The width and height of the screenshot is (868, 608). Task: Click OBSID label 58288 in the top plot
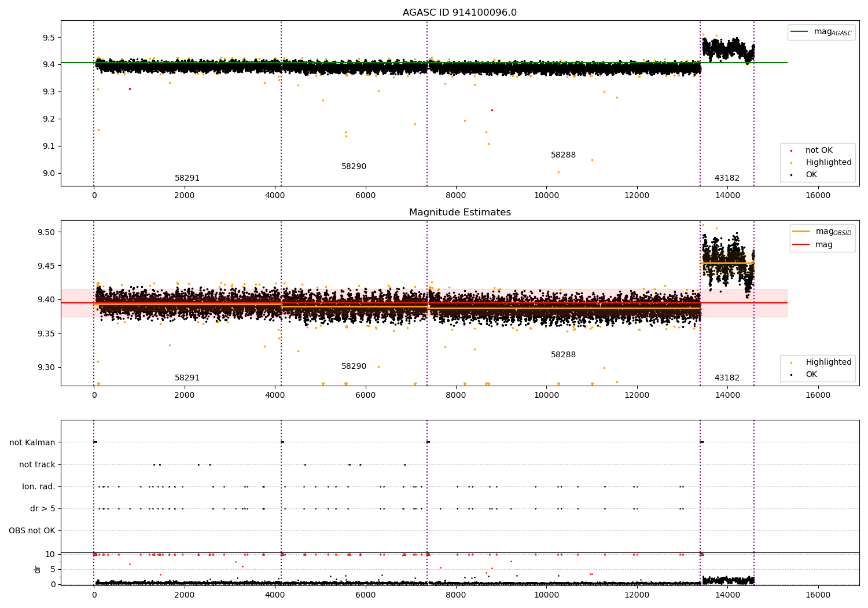pyautogui.click(x=563, y=155)
